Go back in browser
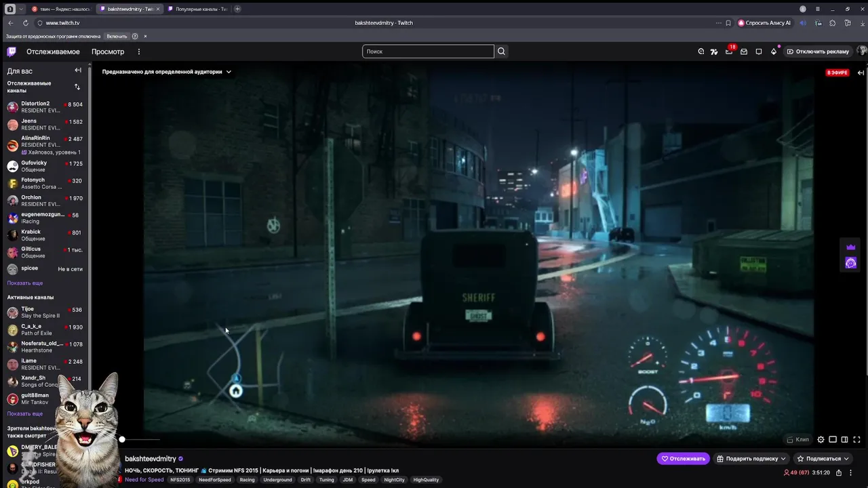This screenshot has width=868, height=488. click(10, 22)
